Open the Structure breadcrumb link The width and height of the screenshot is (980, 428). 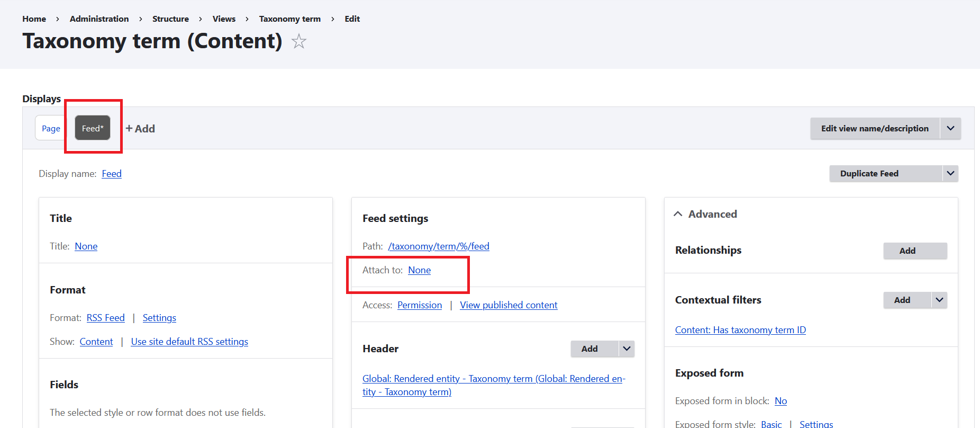(x=170, y=19)
